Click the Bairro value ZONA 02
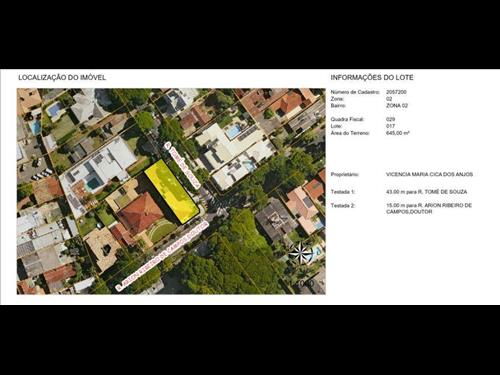 (x=397, y=106)
